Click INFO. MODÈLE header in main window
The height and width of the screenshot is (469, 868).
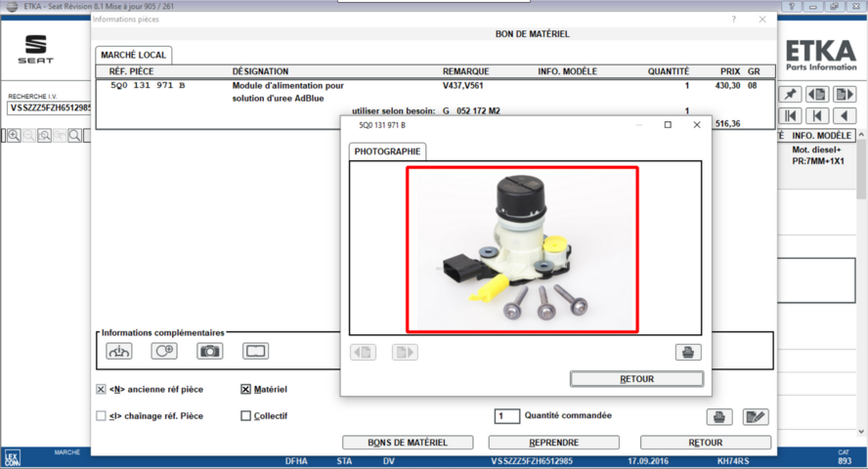click(x=821, y=136)
